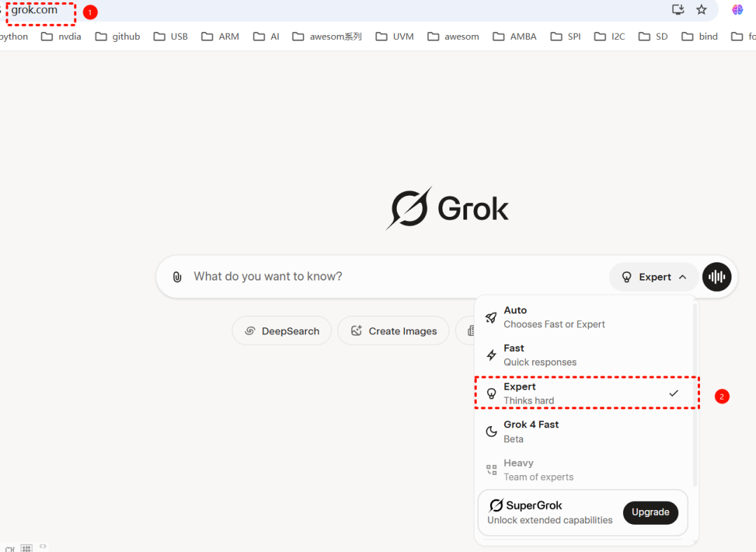Click the moon icon beside Grok 4 Fast
This screenshot has height=552, width=756.
pyautogui.click(x=491, y=432)
